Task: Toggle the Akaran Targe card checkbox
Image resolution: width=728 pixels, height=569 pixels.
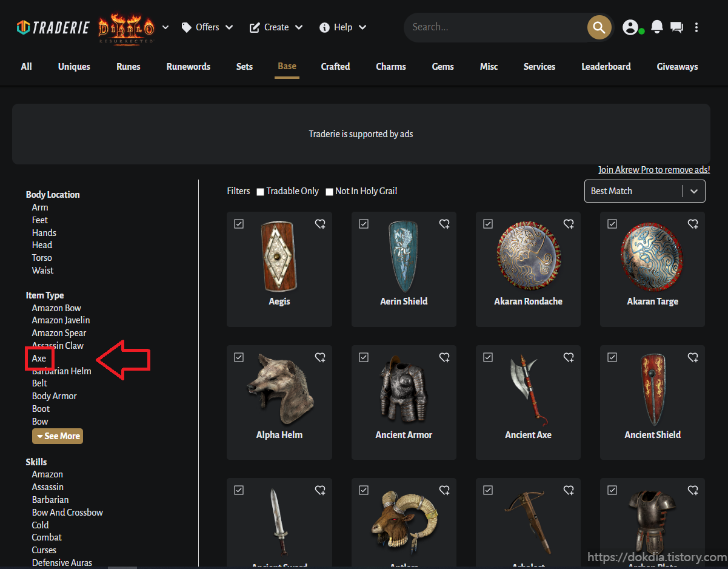Action: coord(612,224)
